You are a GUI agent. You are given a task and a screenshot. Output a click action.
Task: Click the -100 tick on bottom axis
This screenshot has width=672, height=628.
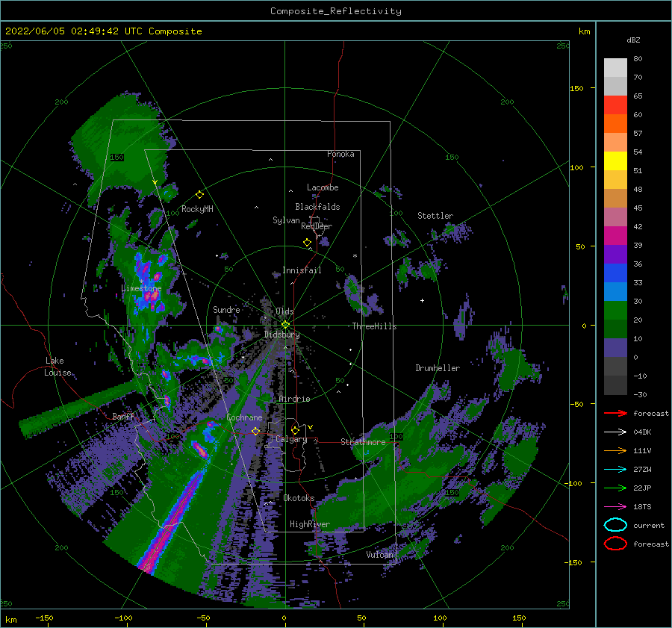[123, 618]
